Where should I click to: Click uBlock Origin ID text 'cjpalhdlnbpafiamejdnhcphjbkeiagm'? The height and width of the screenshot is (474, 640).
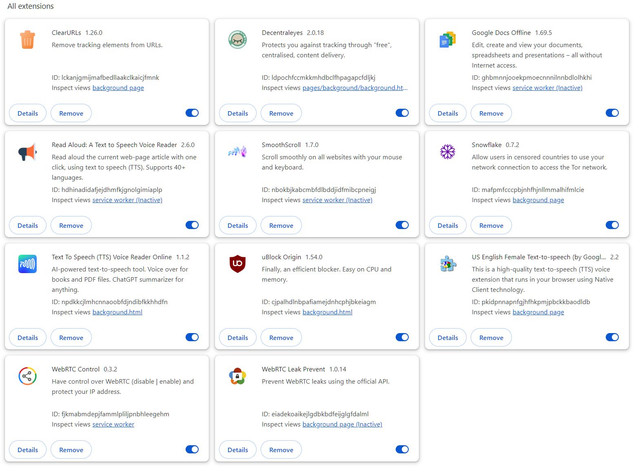[324, 302]
